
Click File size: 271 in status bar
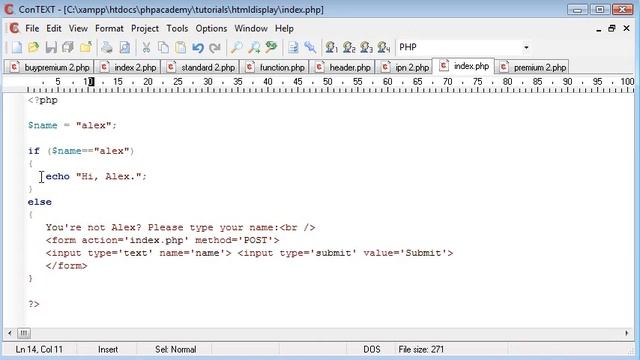(x=421, y=349)
